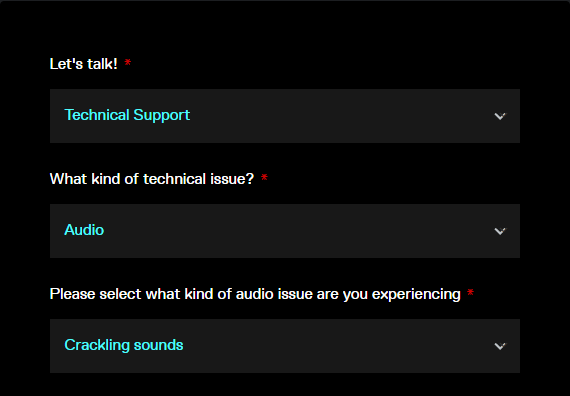
Task: Choose another option instead of Crackling sounds
Action: click(285, 346)
